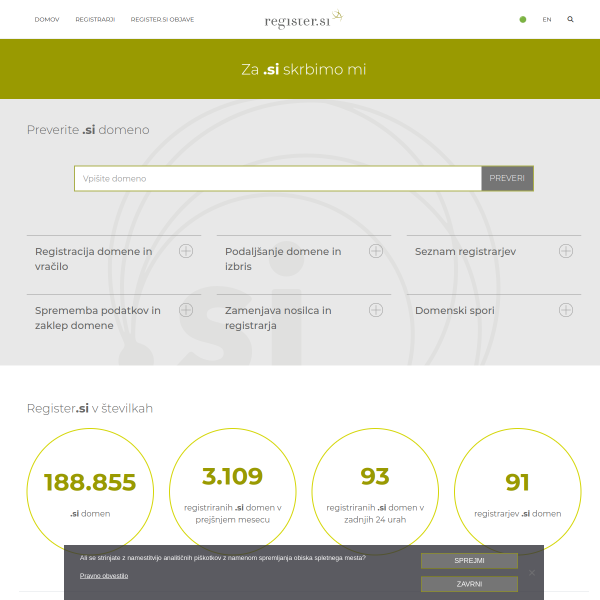The image size is (600, 600).
Task: Click the 91 registrarjev statistic
Action: click(517, 492)
